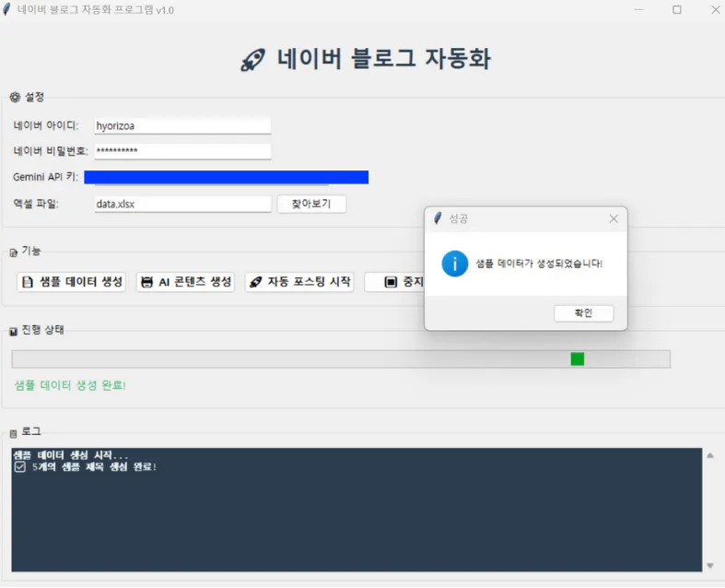
Task: Focus the 네이버 아이디 input field
Action: click(x=182, y=126)
